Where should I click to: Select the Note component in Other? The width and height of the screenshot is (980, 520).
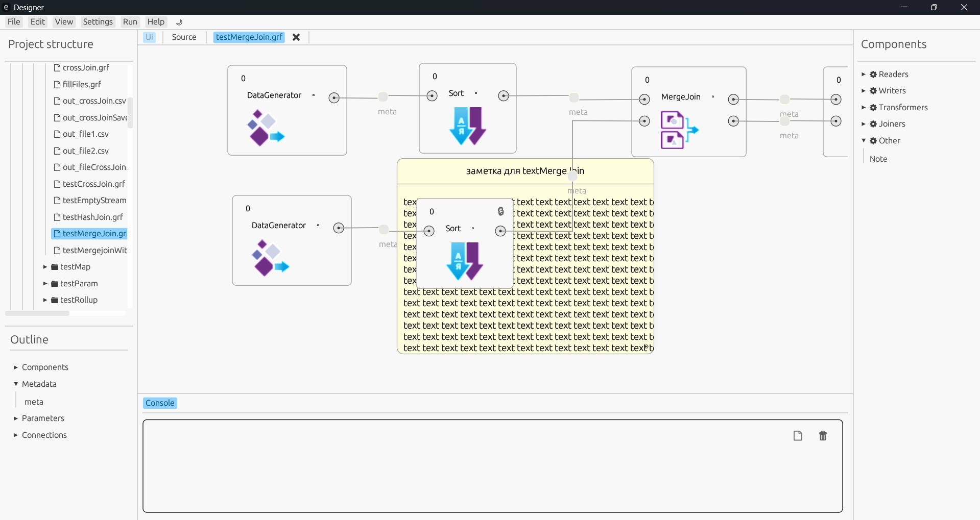[x=878, y=159]
